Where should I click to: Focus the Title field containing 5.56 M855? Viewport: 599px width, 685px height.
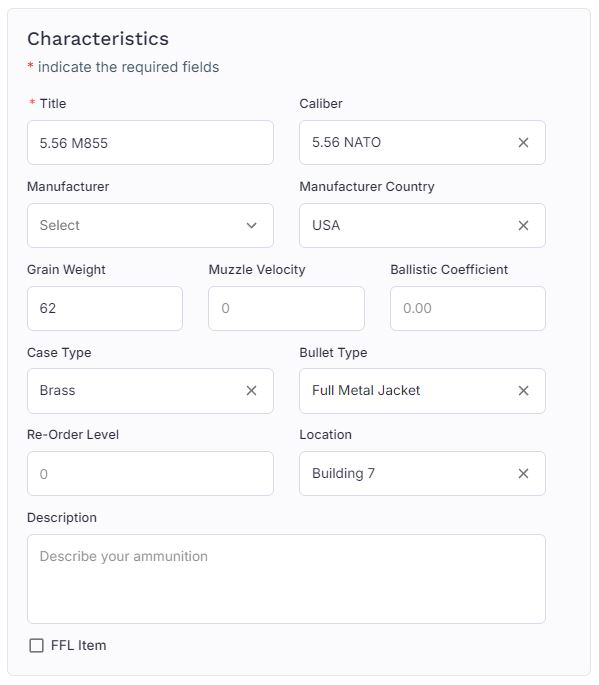tap(150, 143)
